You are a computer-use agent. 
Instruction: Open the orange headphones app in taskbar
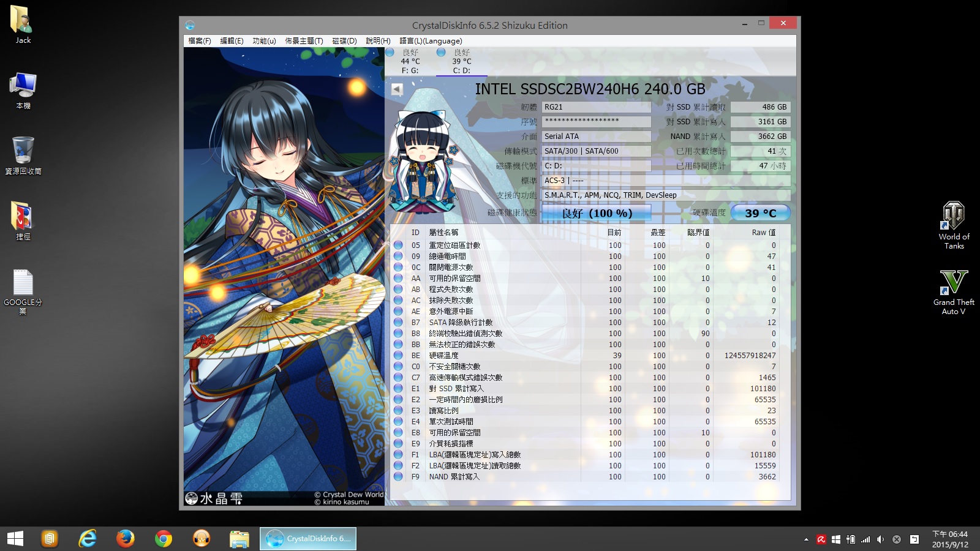click(201, 539)
